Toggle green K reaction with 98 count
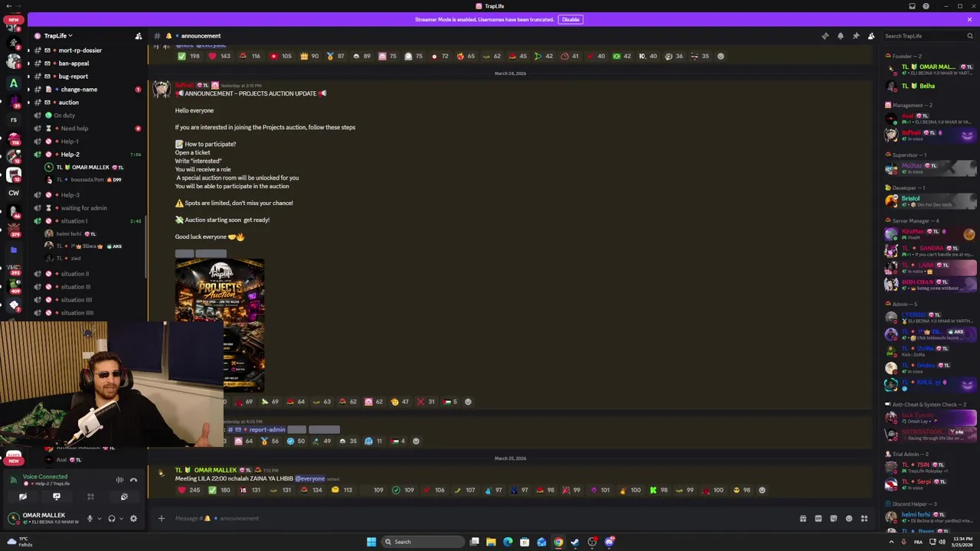Image resolution: width=980 pixels, height=551 pixels. pos(659,491)
